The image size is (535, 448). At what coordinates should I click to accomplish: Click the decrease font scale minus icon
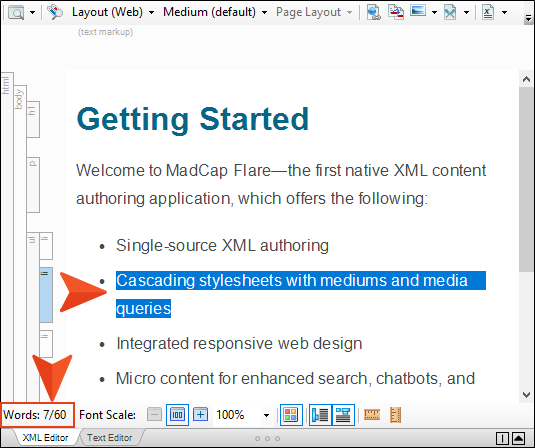click(154, 415)
